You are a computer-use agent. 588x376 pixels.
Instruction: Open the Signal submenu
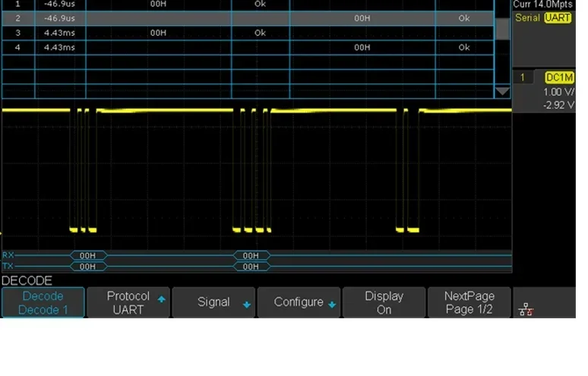tap(213, 302)
